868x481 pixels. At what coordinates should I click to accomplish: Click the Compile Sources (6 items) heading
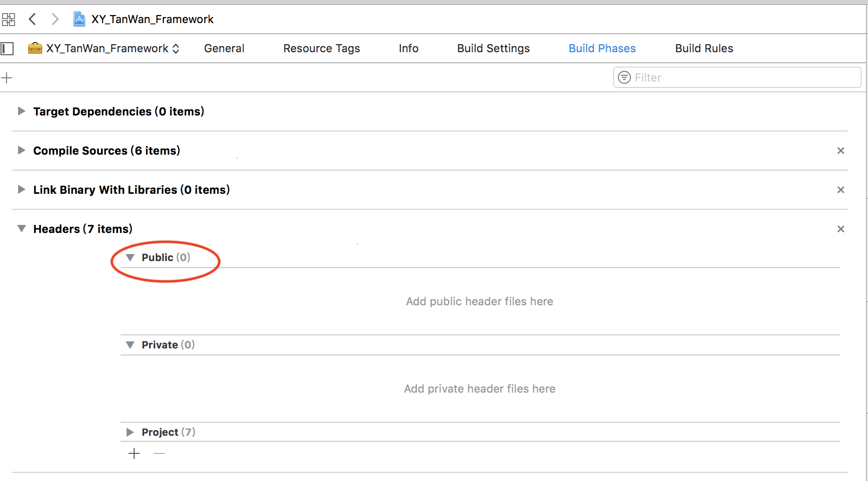(106, 151)
